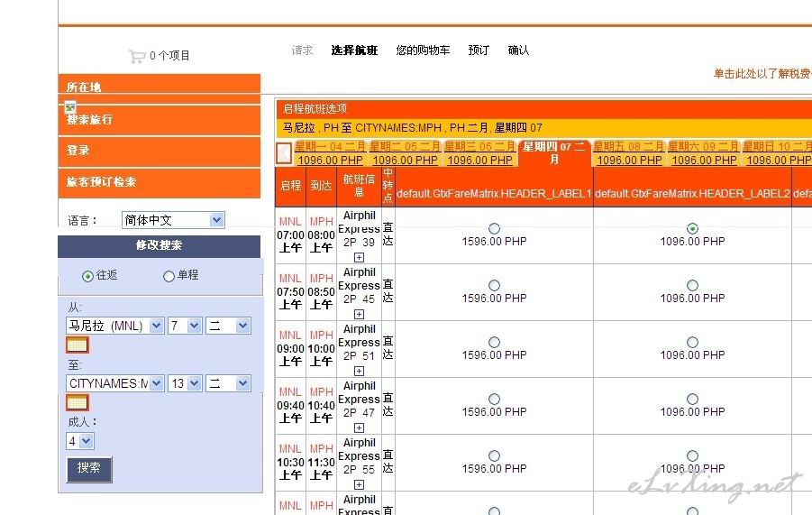Click the 到达 column header
812x515 pixels.
click(x=321, y=186)
